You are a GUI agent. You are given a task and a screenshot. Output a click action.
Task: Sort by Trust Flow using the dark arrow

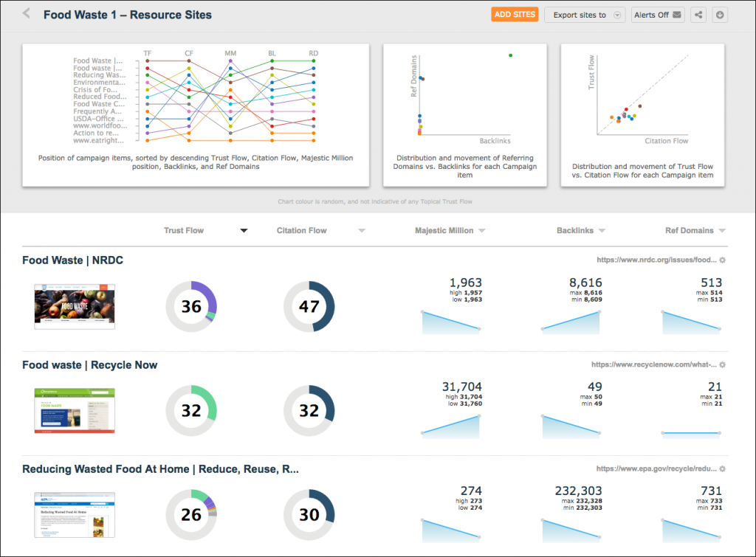[x=244, y=231]
